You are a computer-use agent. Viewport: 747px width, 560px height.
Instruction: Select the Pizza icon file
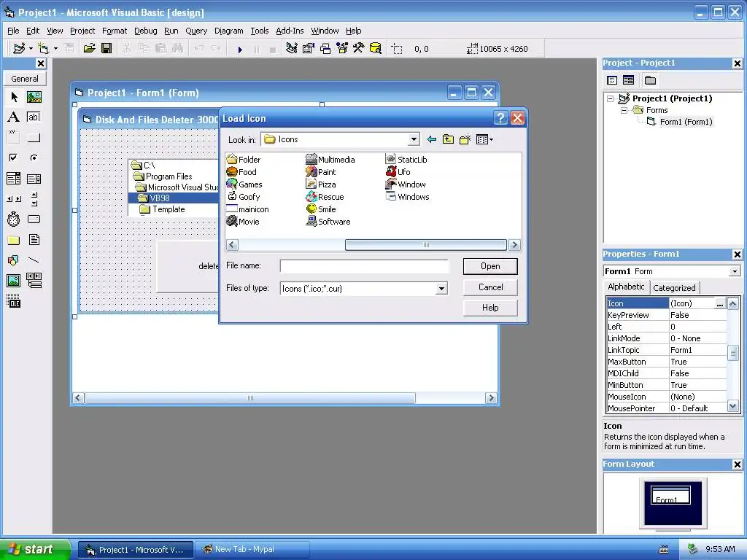pyautogui.click(x=321, y=184)
